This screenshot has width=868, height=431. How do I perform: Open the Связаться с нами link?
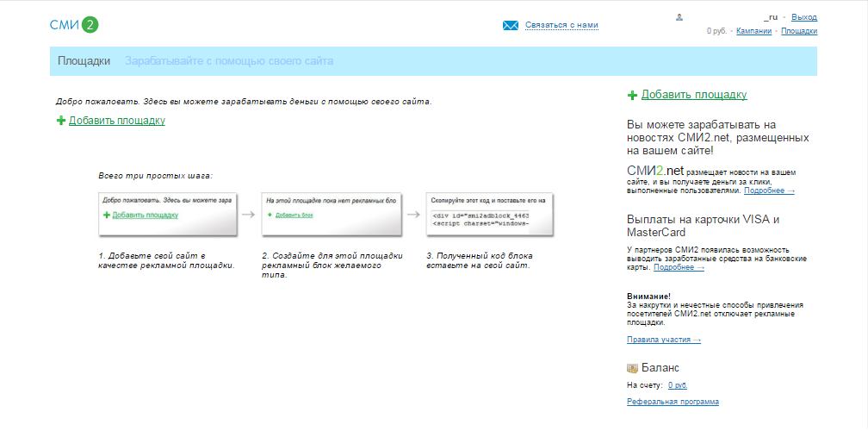coord(561,25)
